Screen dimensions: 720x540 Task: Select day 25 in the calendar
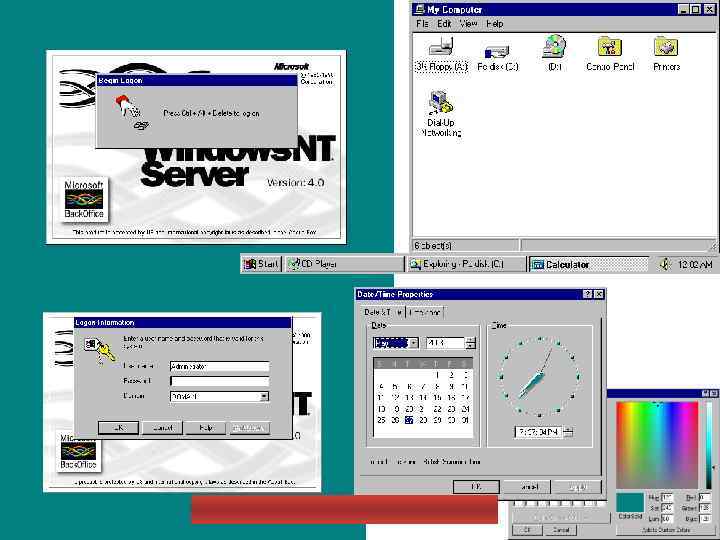point(381,420)
